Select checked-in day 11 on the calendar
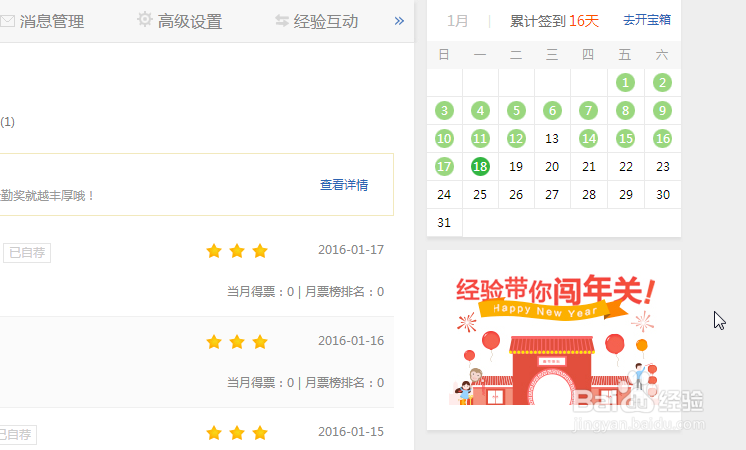Image resolution: width=746 pixels, height=450 pixels. click(x=480, y=138)
